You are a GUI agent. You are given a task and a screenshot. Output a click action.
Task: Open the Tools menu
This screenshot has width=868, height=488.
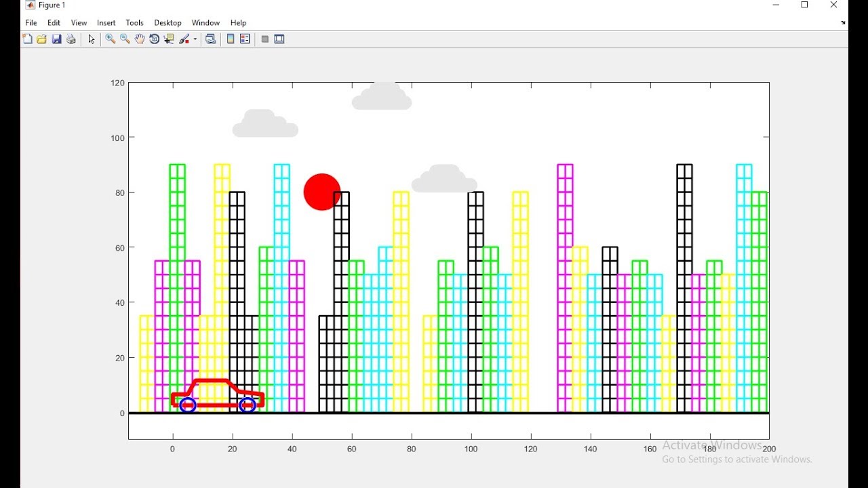(135, 22)
